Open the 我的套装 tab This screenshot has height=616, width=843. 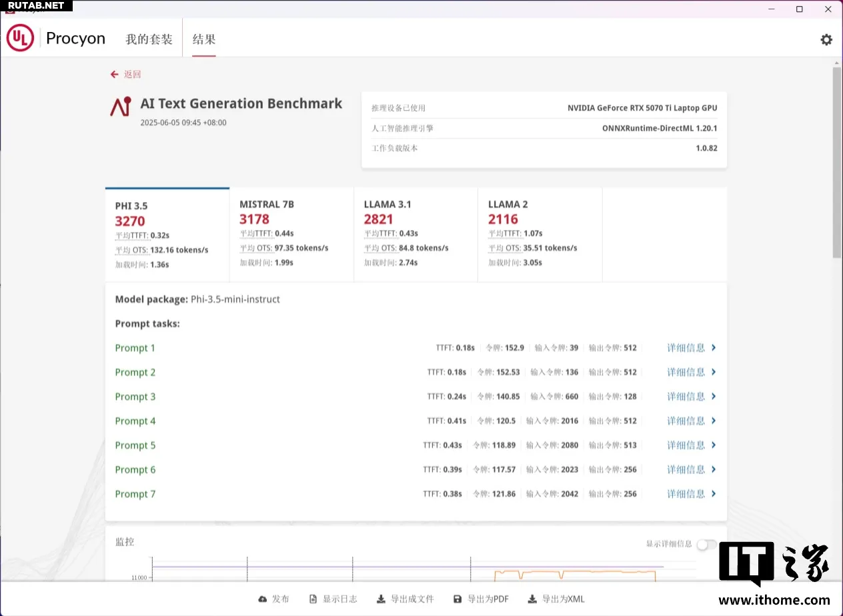point(149,39)
